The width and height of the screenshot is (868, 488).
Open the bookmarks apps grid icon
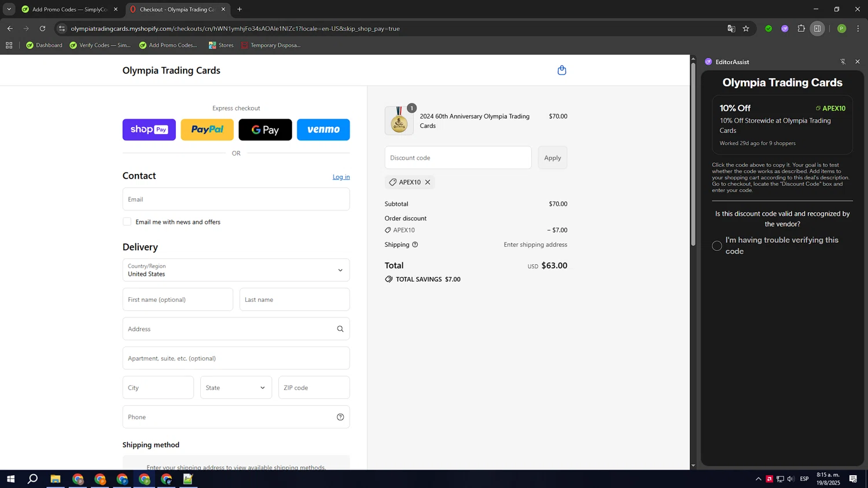tap(9, 45)
